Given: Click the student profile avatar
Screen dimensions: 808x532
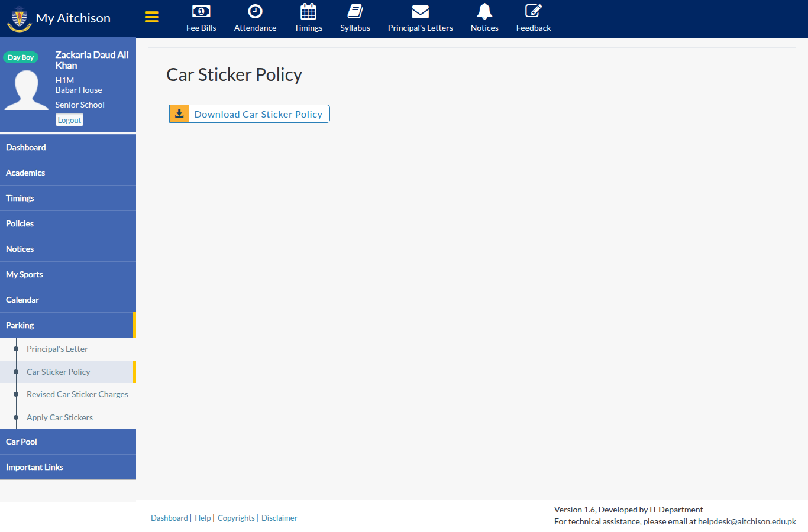Looking at the screenshot, I should pos(27,90).
